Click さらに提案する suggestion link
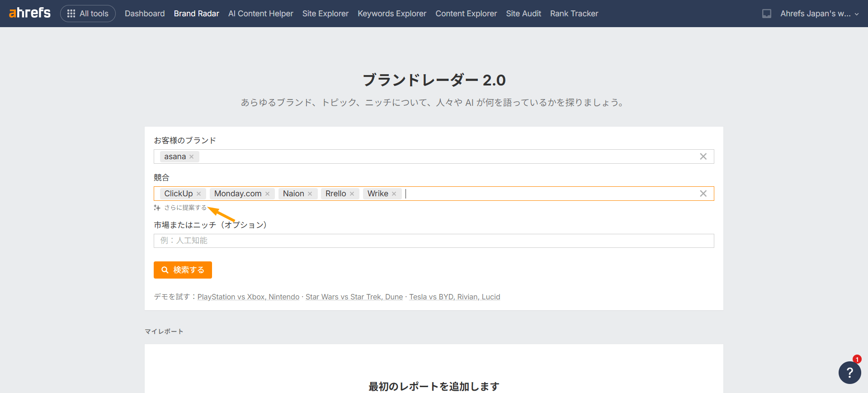 pyautogui.click(x=185, y=208)
